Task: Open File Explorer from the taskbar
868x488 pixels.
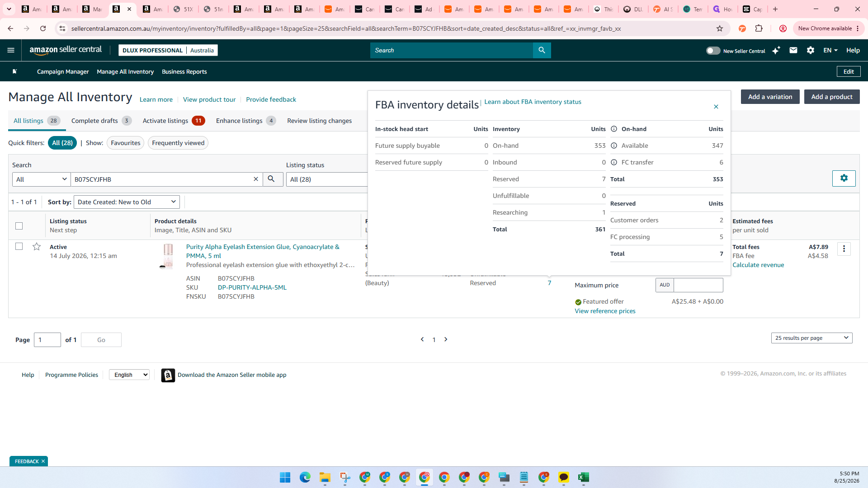Action: pos(325,477)
